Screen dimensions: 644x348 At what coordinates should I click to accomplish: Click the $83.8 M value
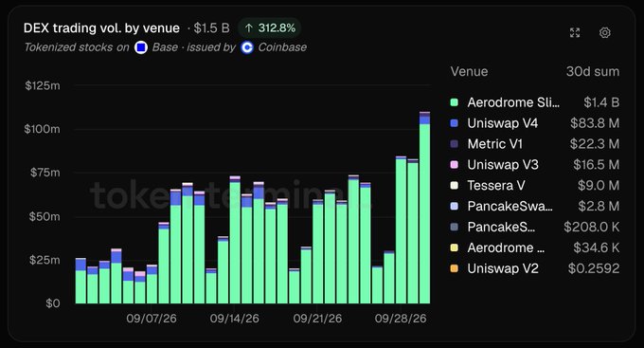(595, 123)
